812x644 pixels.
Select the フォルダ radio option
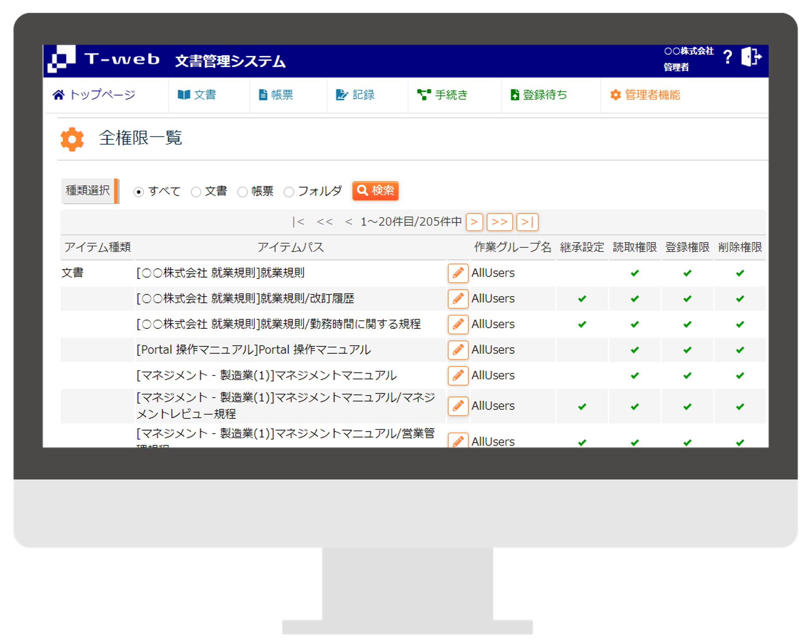(289, 192)
